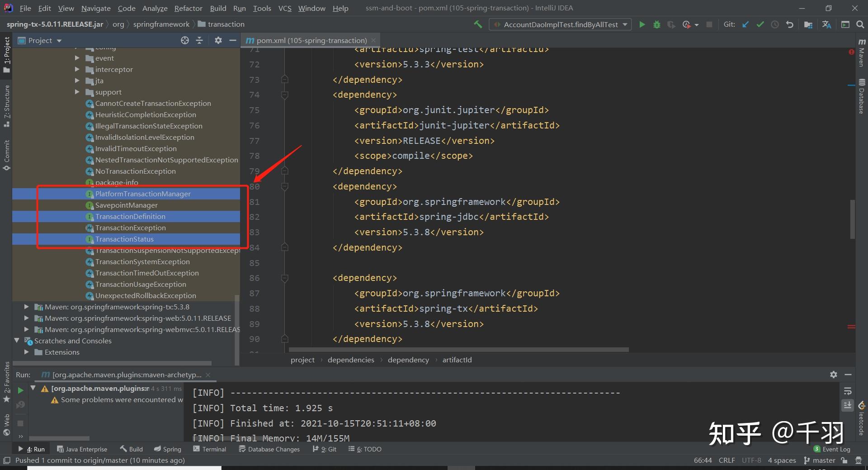Open the Event Log
This screenshot has width=868, height=470.
tap(832, 449)
